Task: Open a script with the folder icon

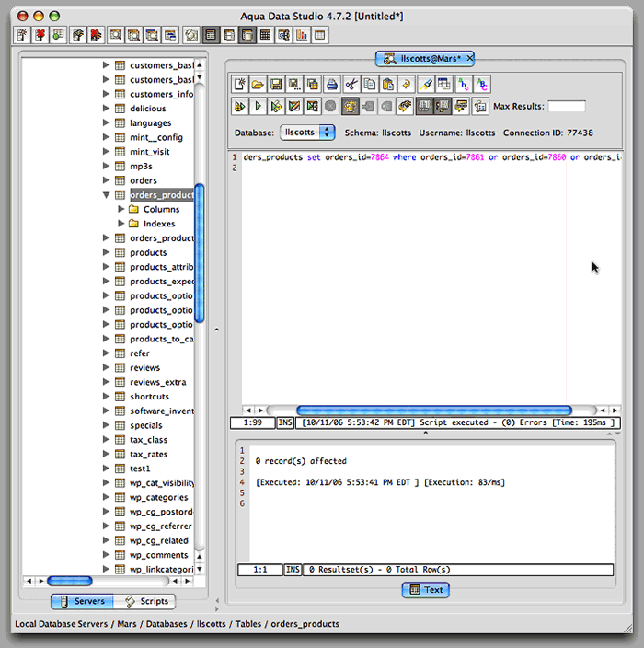Action: 258,85
